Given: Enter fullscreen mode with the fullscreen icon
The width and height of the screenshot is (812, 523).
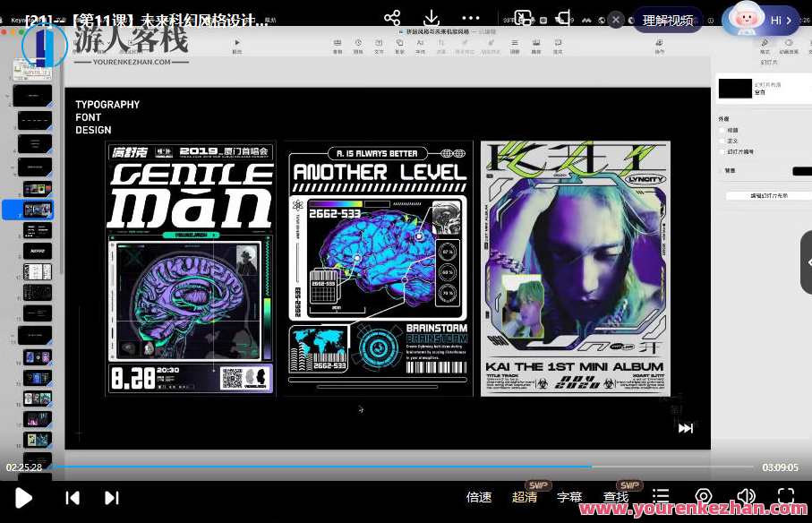Looking at the screenshot, I should click(x=786, y=497).
